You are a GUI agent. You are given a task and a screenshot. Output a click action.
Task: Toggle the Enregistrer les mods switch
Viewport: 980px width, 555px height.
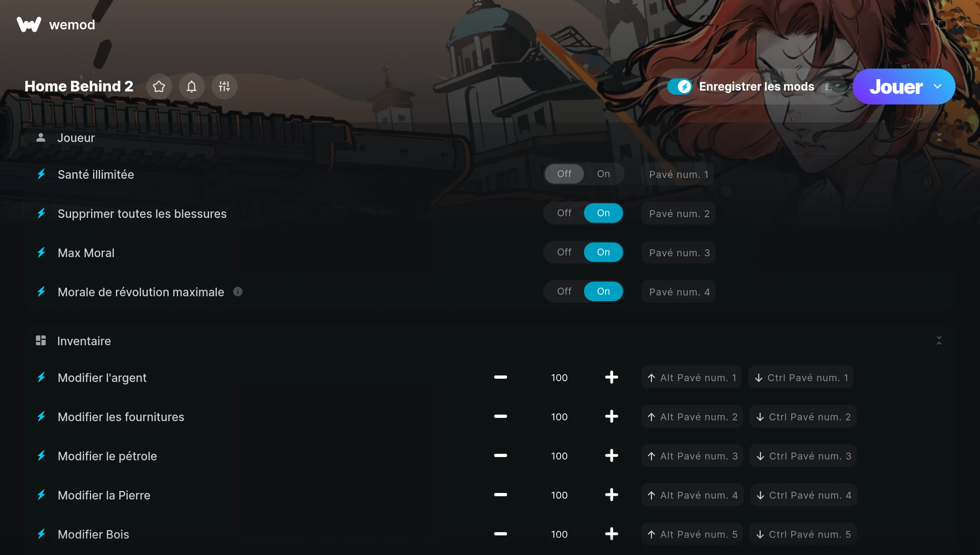pos(680,87)
